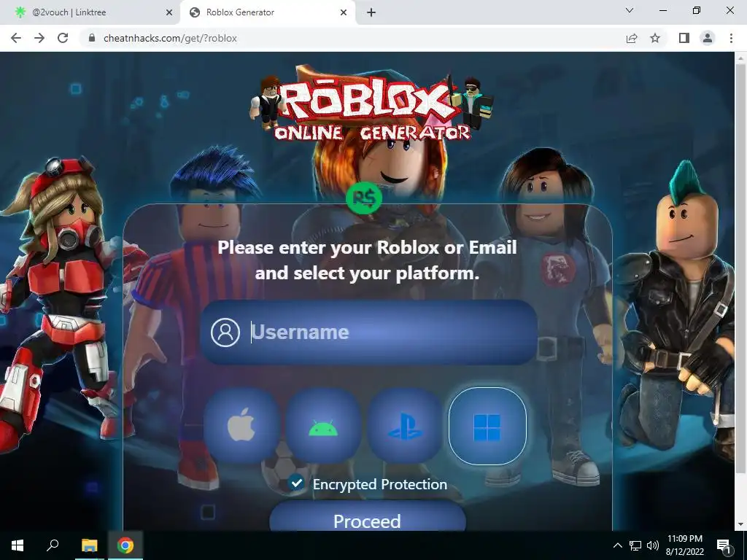
Task: Go forward to next page
Action: point(39,38)
